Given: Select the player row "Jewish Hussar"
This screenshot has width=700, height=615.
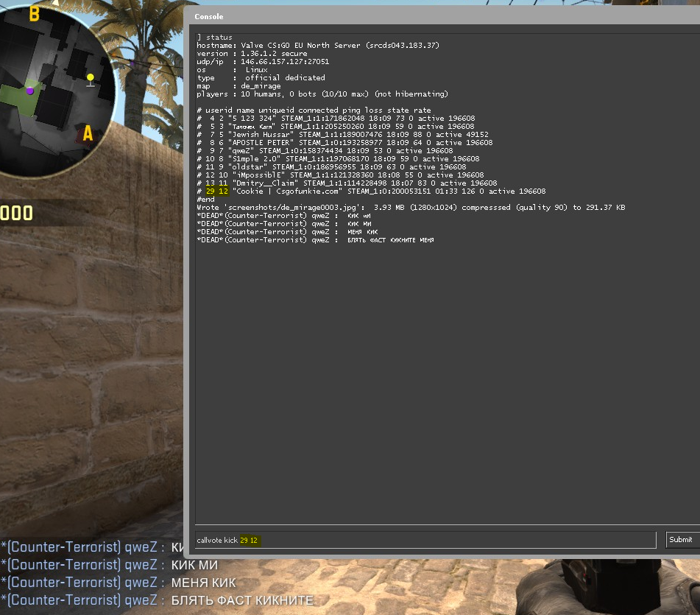Looking at the screenshot, I should (x=342, y=135).
